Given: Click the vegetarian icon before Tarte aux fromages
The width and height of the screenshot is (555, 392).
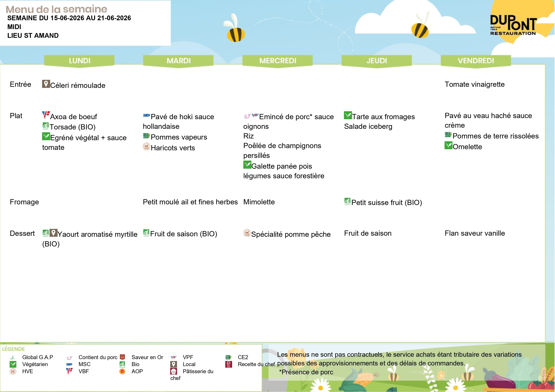Looking at the screenshot, I should (348, 115).
